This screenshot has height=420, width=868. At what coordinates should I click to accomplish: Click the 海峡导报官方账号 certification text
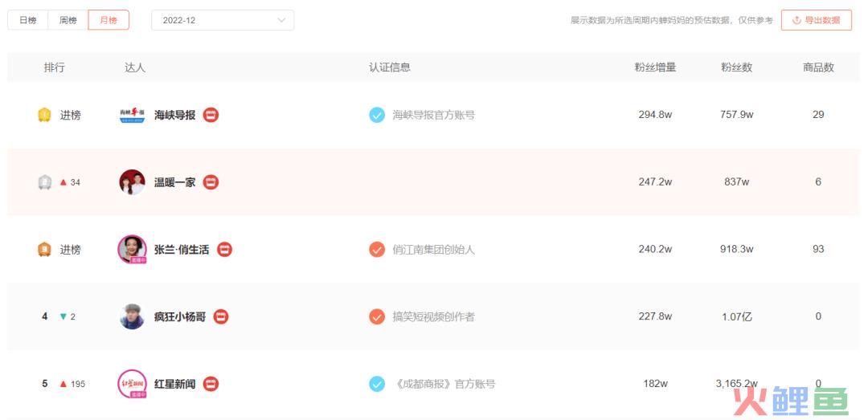pyautogui.click(x=433, y=115)
